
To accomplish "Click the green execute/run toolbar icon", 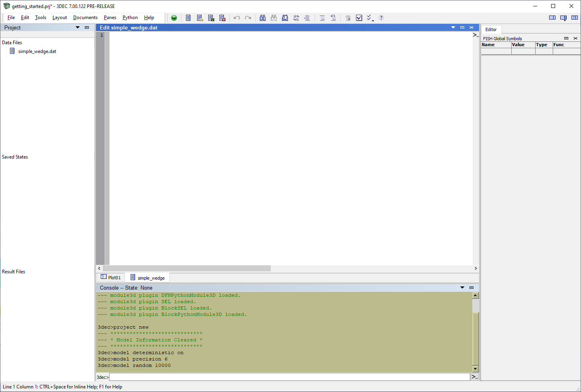I will [174, 18].
